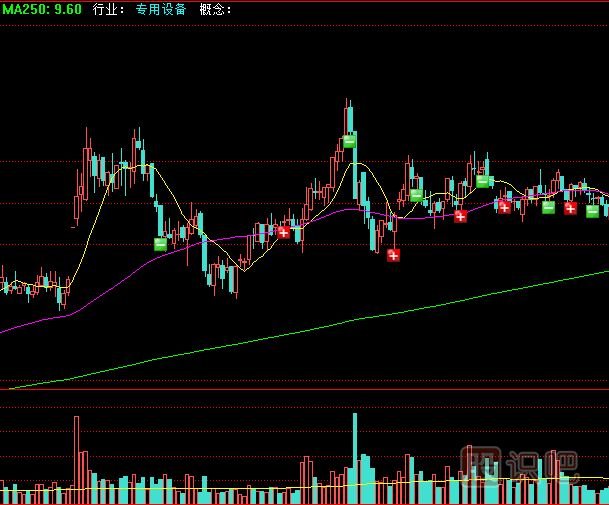This screenshot has height=505, width=609.
Task: Open the 专用设备 industry link
Action: [160, 9]
